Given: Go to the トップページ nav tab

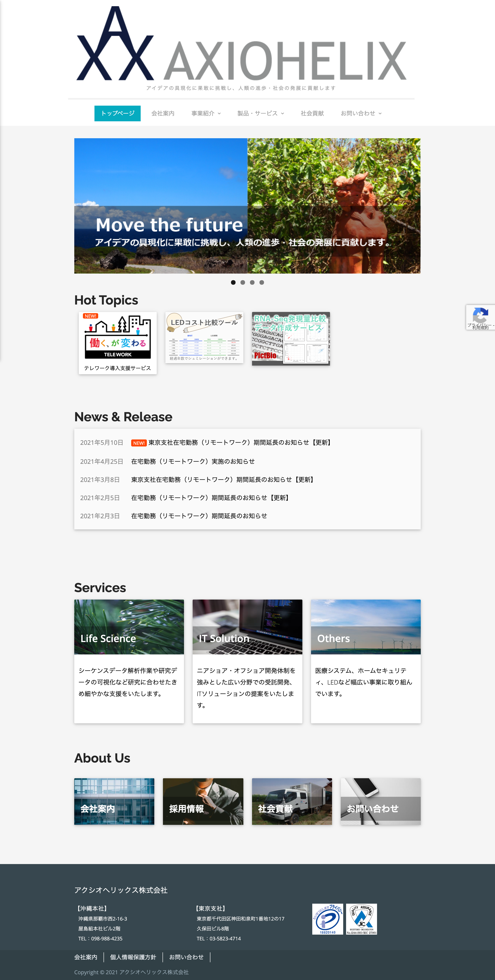Looking at the screenshot, I should [118, 113].
